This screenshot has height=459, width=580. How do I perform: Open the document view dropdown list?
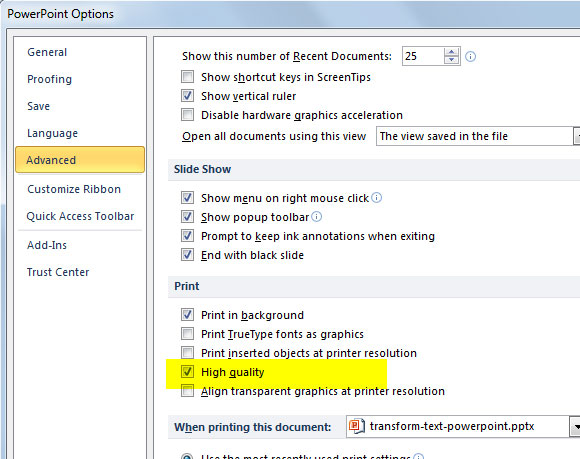(x=577, y=136)
